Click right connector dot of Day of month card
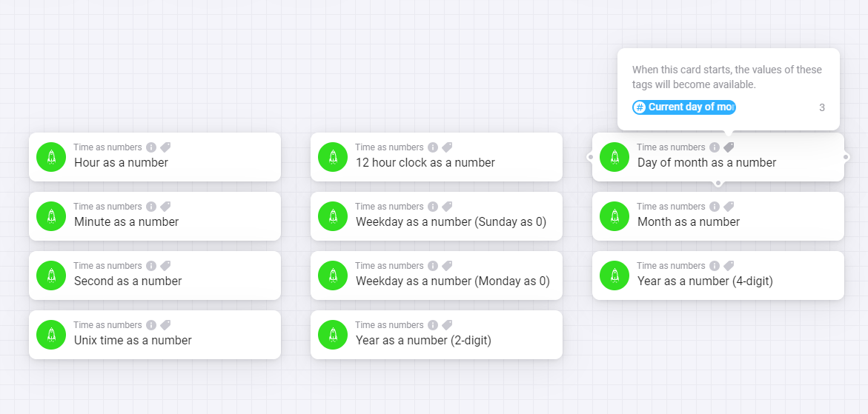This screenshot has width=868, height=414. tap(845, 157)
